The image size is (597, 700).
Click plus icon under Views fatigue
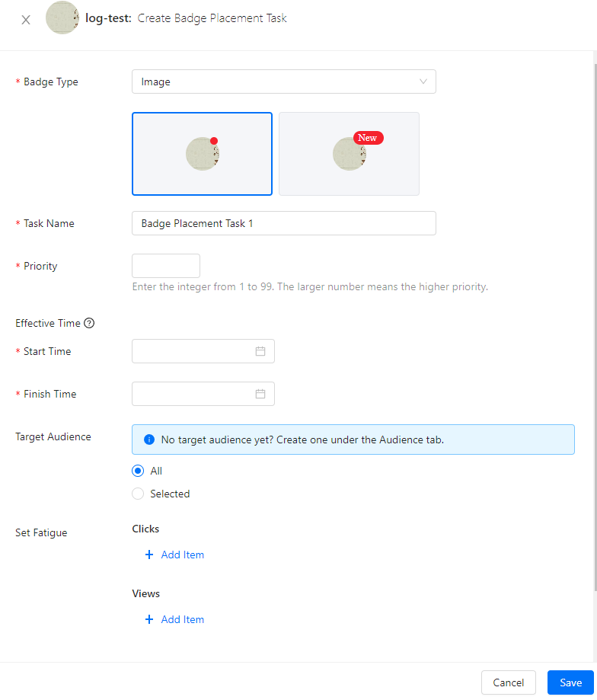(x=149, y=619)
